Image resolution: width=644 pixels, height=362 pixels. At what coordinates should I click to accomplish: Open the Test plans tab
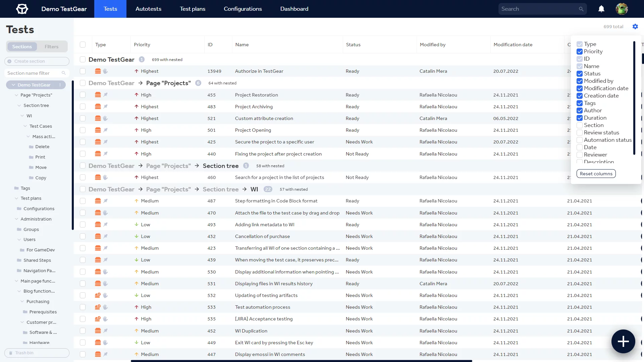(x=193, y=9)
